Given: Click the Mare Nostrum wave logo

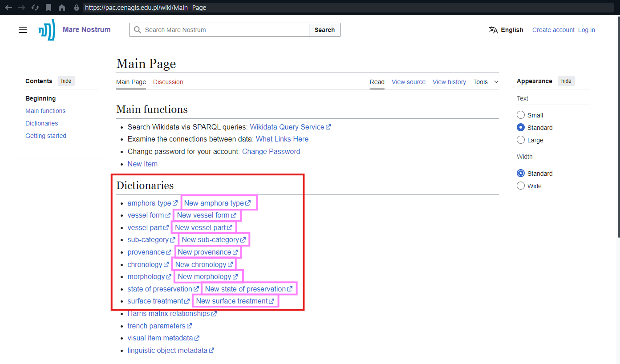Looking at the screenshot, I should click(x=47, y=30).
